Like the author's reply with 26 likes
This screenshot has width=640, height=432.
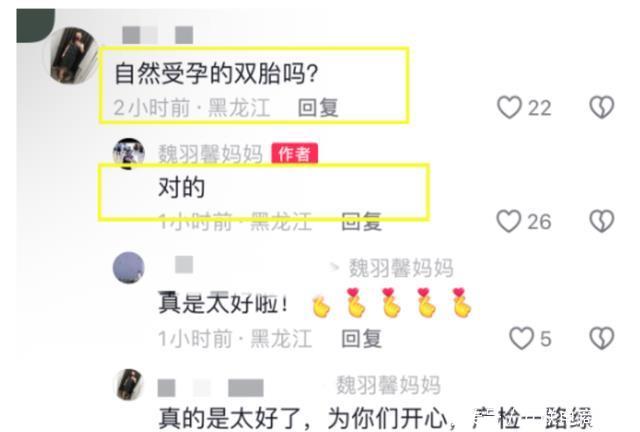(x=509, y=221)
